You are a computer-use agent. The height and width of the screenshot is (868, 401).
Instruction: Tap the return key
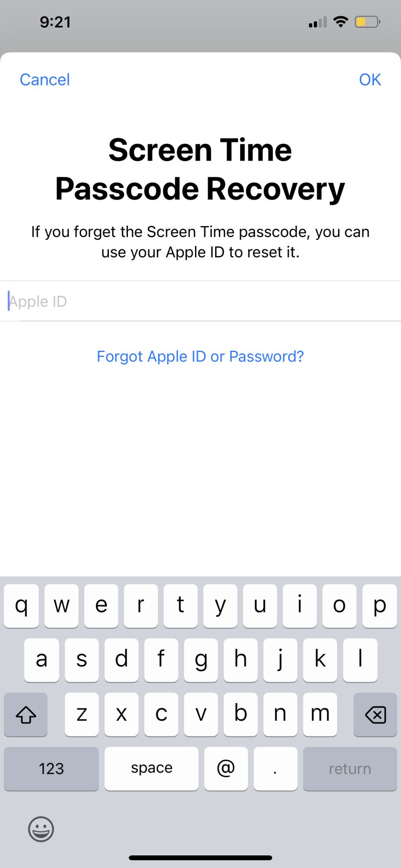pos(350,769)
